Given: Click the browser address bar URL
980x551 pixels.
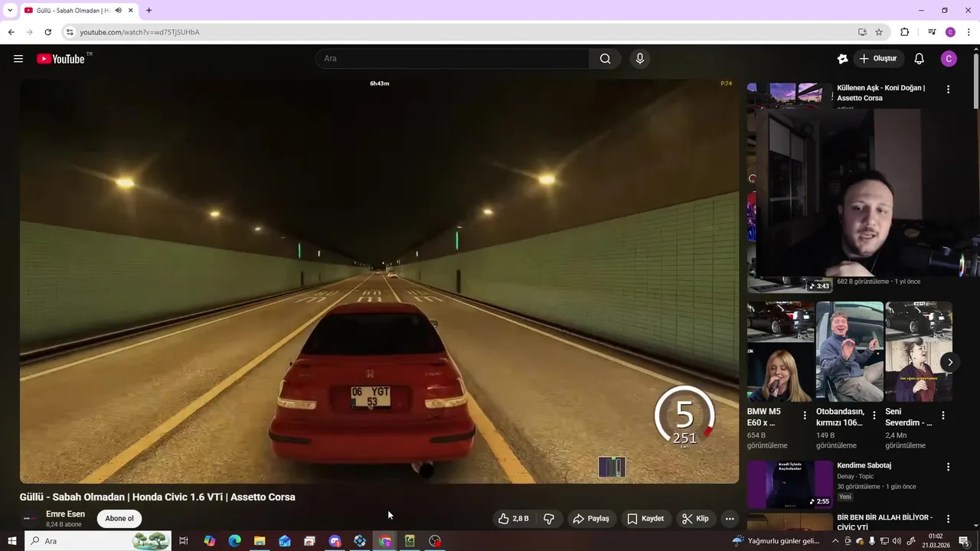Looking at the screenshot, I should [140, 32].
